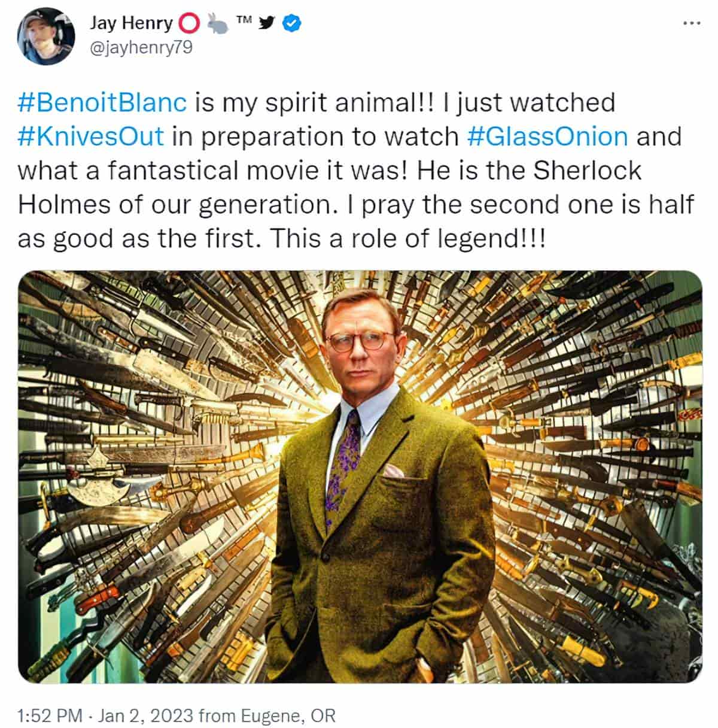The image size is (718, 728).
Task: Click the TM symbol in the display name
Action: (244, 20)
